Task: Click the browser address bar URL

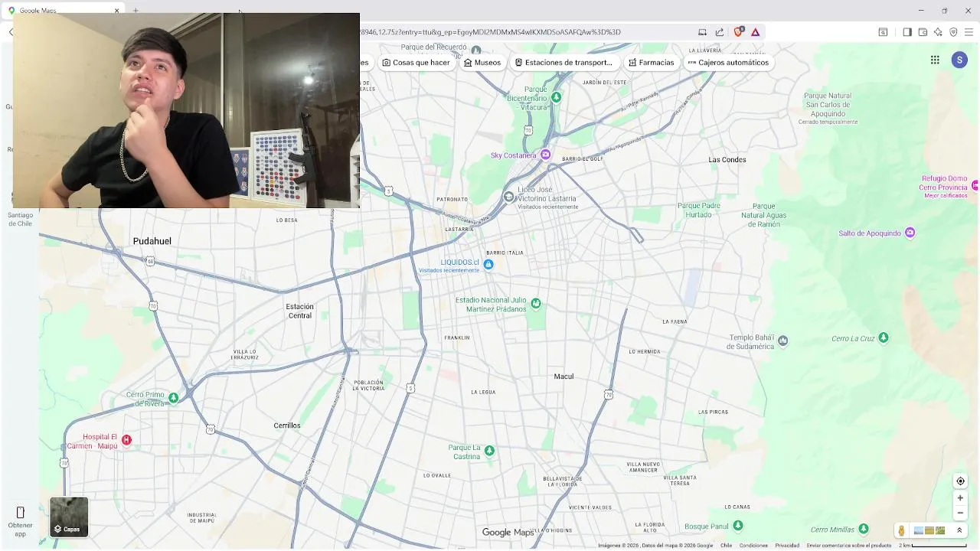Action: pyautogui.click(x=490, y=32)
